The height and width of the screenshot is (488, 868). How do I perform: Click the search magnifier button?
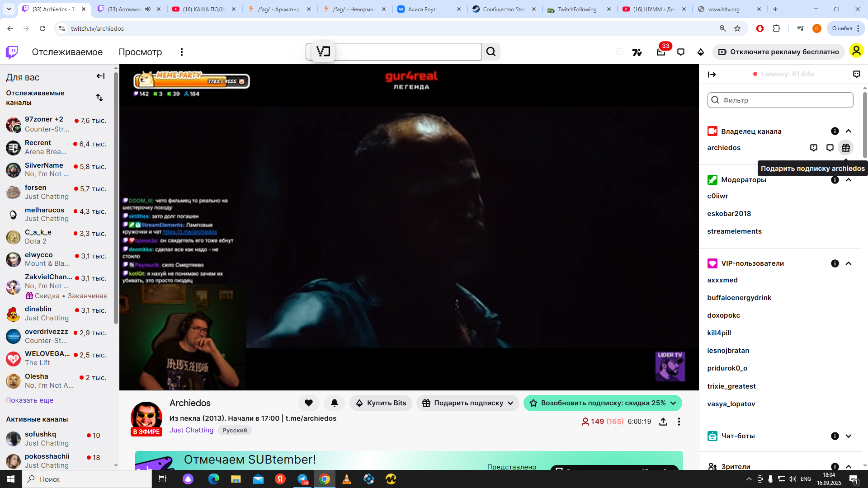point(491,52)
